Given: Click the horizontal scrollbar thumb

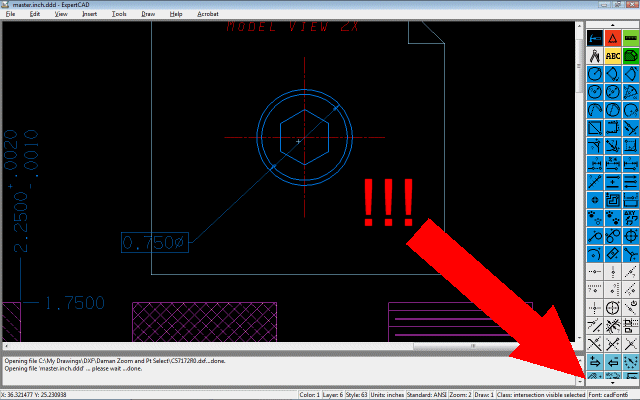Looking at the screenshot, I should coord(473,346).
